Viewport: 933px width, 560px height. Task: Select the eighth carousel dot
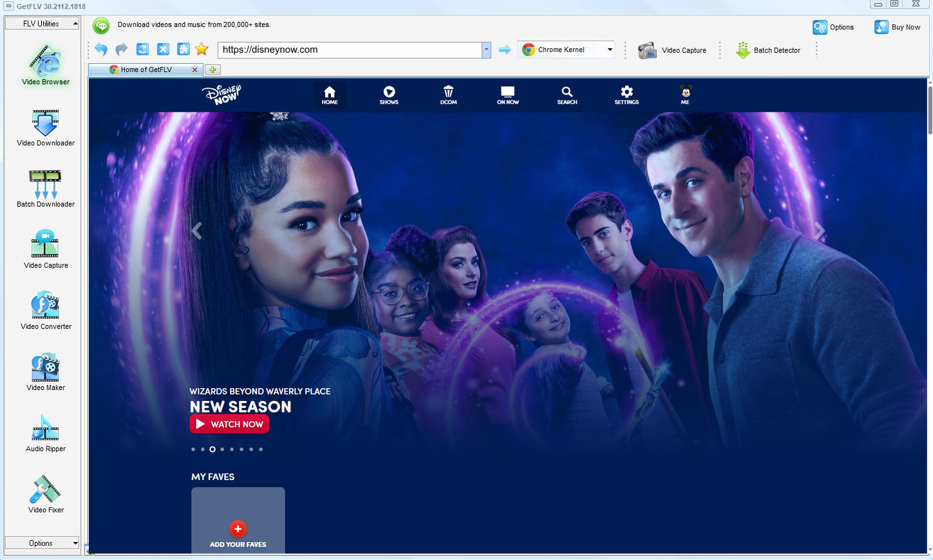[x=261, y=449]
